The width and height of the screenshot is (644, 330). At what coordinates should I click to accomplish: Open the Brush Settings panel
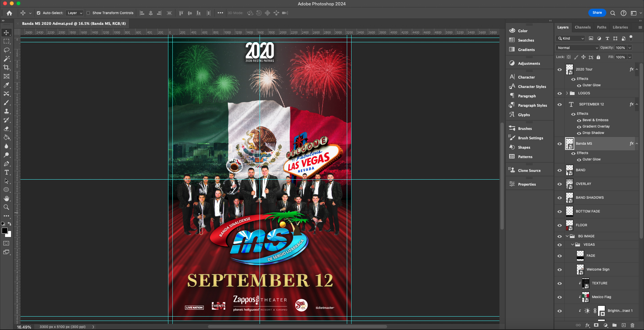point(530,138)
